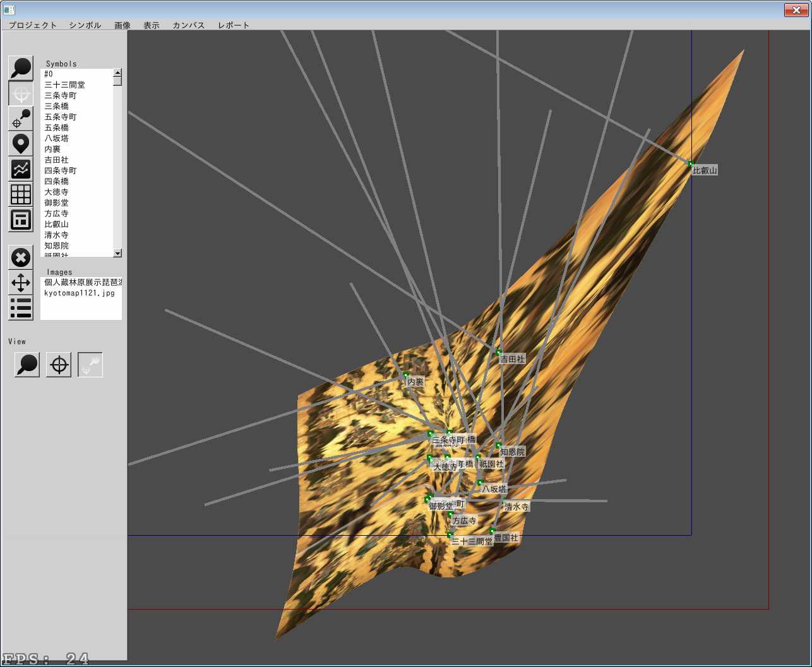The width and height of the screenshot is (812, 667).
Task: Click the green marker at 比叡山
Action: [690, 163]
